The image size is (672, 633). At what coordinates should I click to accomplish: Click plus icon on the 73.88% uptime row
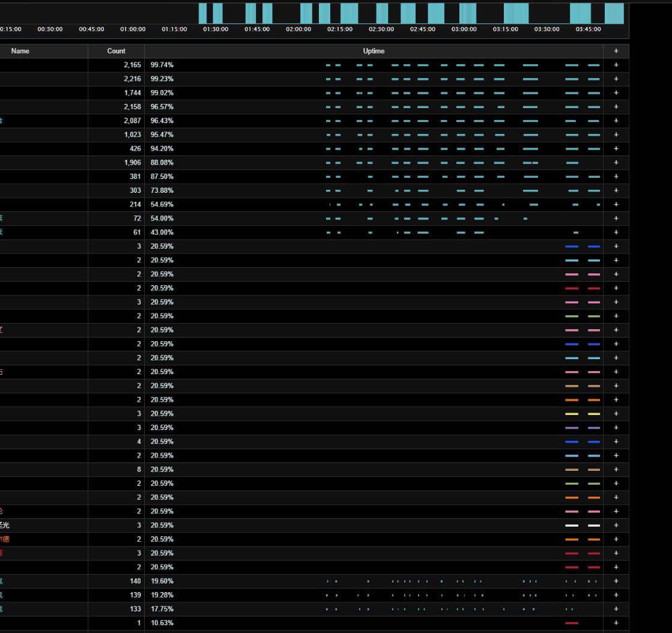616,190
